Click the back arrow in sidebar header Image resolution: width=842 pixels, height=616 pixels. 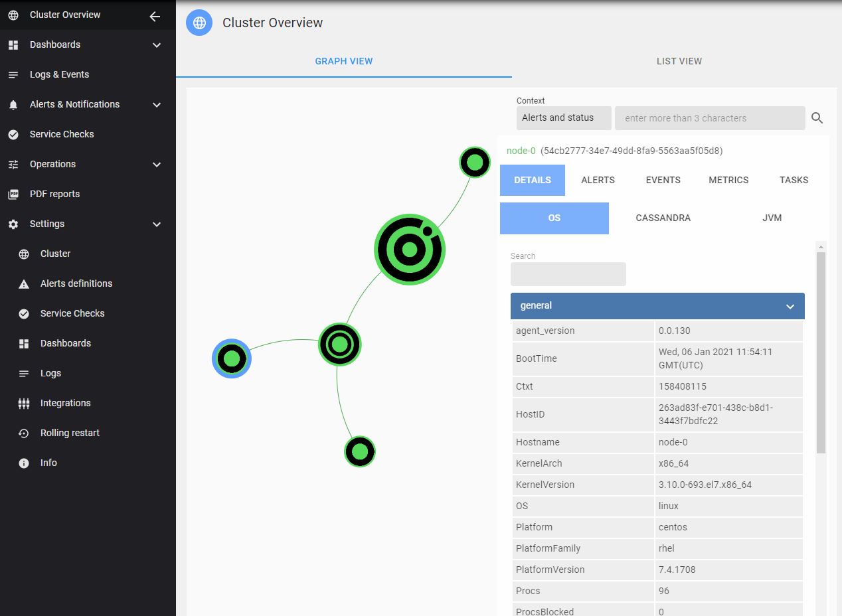[155, 16]
